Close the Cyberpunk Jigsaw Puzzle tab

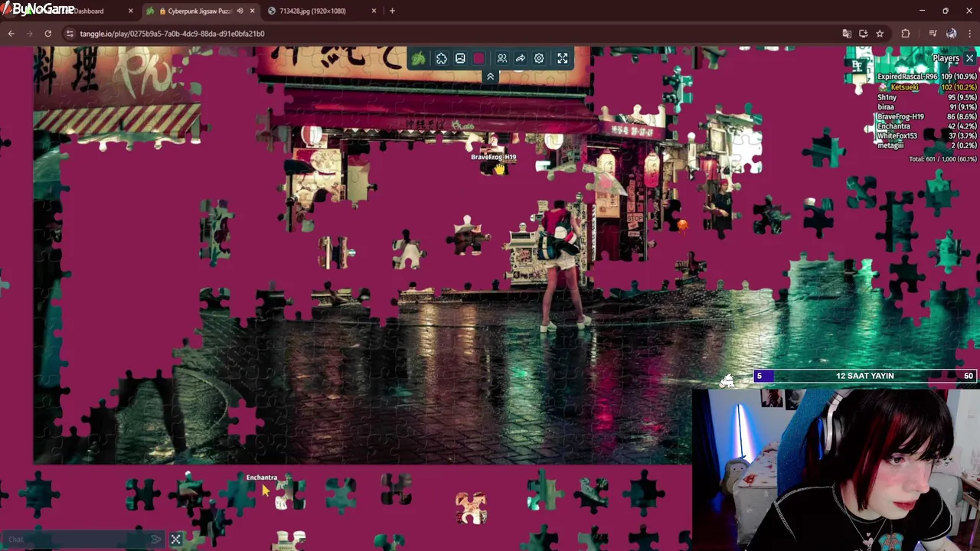[x=252, y=11]
